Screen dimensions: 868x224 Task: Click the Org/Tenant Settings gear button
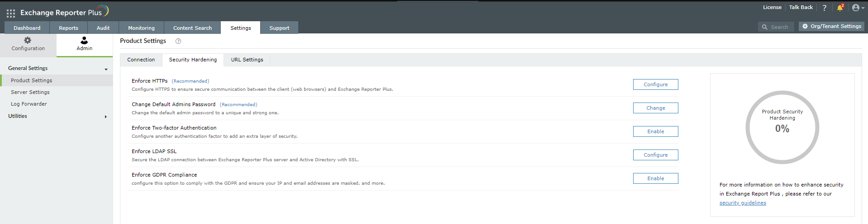831,27
